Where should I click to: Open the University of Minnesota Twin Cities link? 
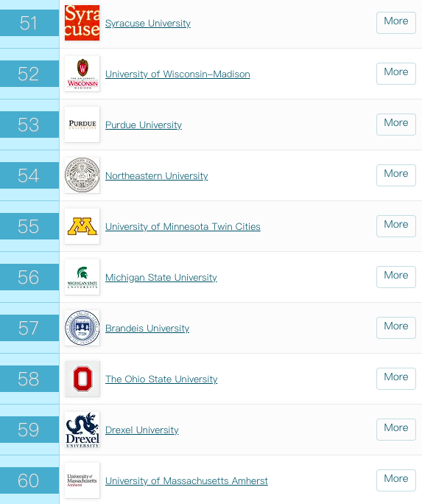183,227
